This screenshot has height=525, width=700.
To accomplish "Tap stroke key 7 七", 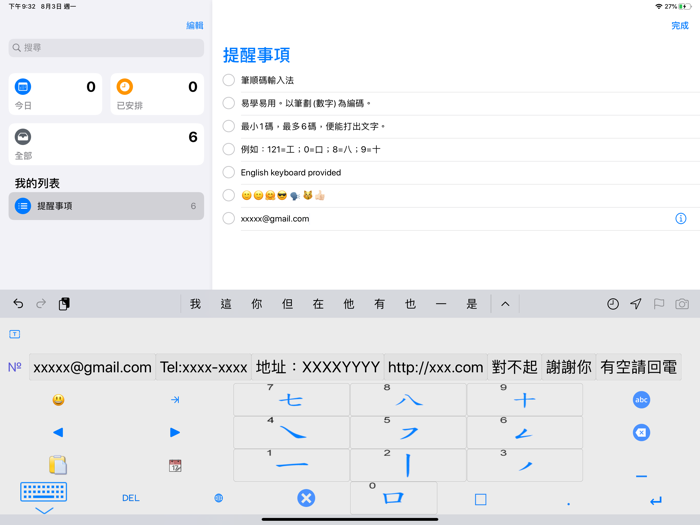I will tap(291, 400).
